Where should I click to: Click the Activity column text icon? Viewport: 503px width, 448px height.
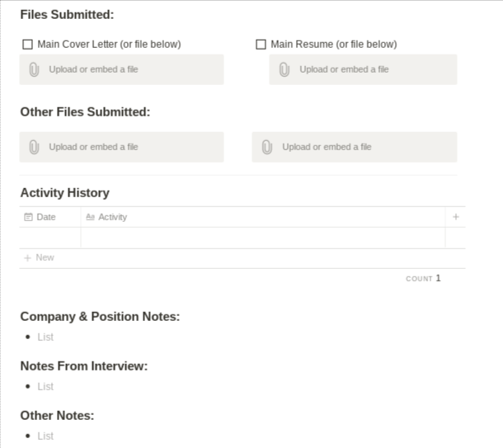coord(90,217)
